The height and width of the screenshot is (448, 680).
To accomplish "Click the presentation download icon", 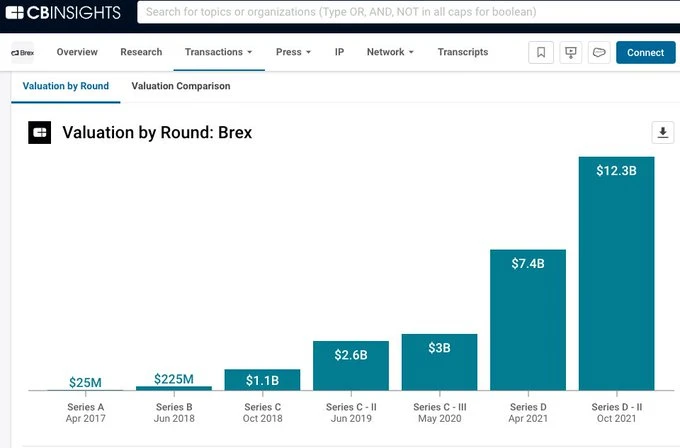I will [570, 52].
